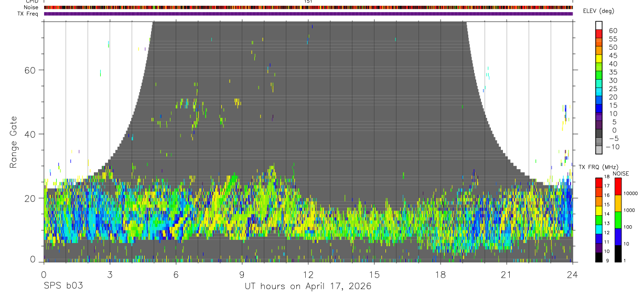
Task: Click 'UT hours on April 17, 2026' label
Action: point(308,286)
